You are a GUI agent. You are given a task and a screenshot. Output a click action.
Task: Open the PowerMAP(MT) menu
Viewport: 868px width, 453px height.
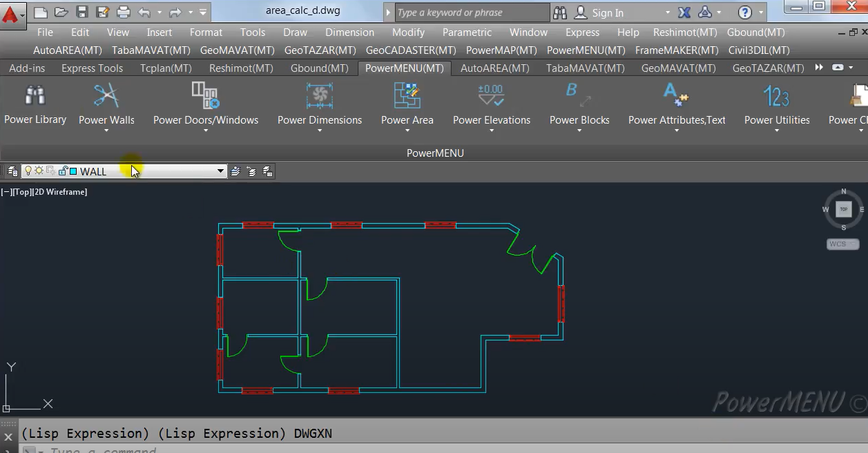click(501, 50)
